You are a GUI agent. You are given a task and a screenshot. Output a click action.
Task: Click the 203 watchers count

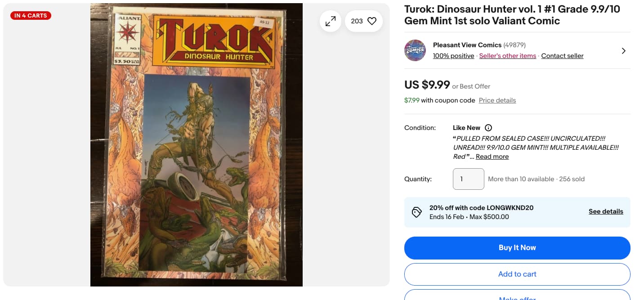tap(357, 21)
